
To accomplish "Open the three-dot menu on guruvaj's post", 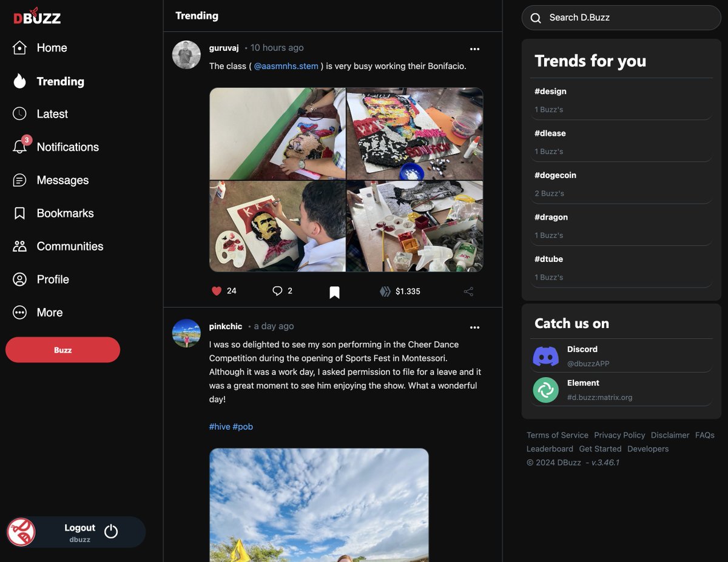I will (475, 49).
